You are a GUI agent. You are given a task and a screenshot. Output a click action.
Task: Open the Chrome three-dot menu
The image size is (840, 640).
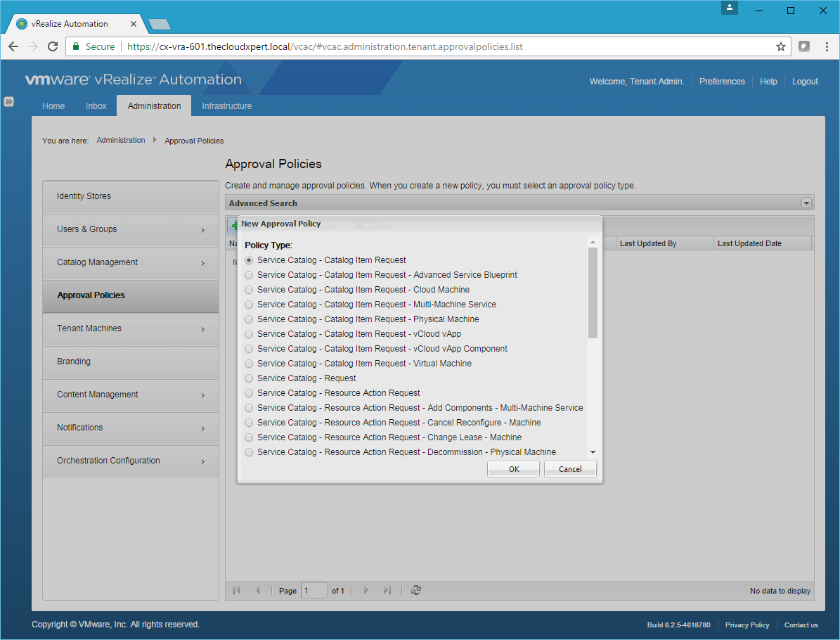(825, 46)
